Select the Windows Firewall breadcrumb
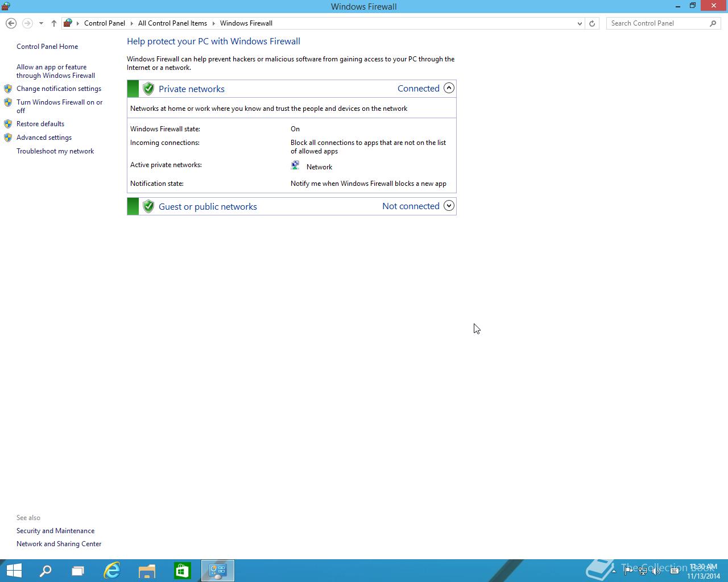Image resolution: width=728 pixels, height=582 pixels. (x=246, y=23)
